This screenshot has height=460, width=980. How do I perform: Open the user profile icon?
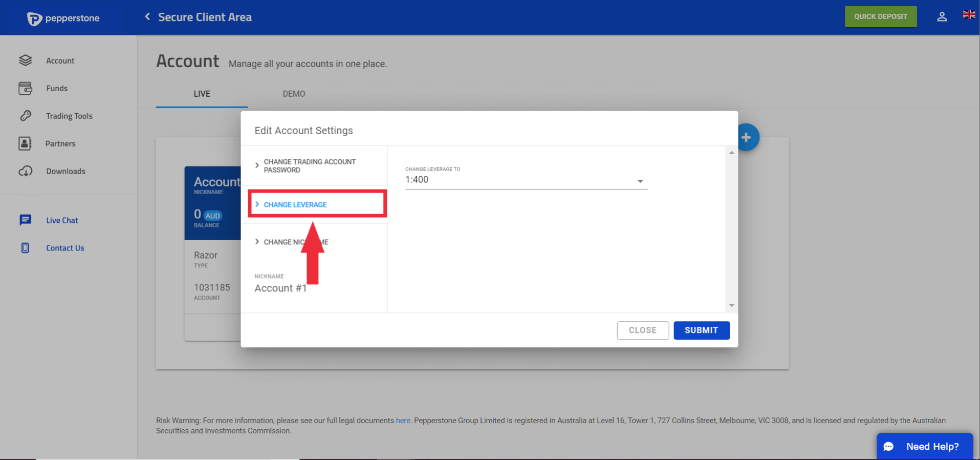pos(942,17)
